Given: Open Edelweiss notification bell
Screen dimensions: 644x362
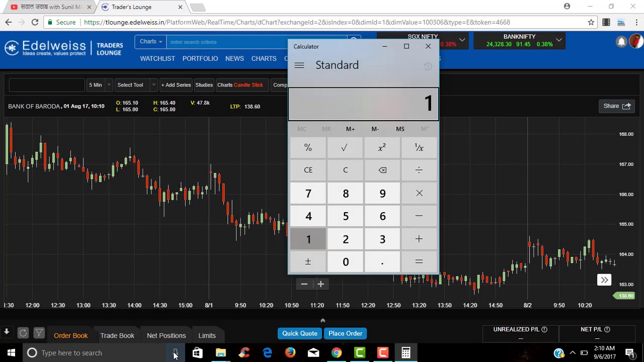Looking at the screenshot, I should [x=621, y=42].
